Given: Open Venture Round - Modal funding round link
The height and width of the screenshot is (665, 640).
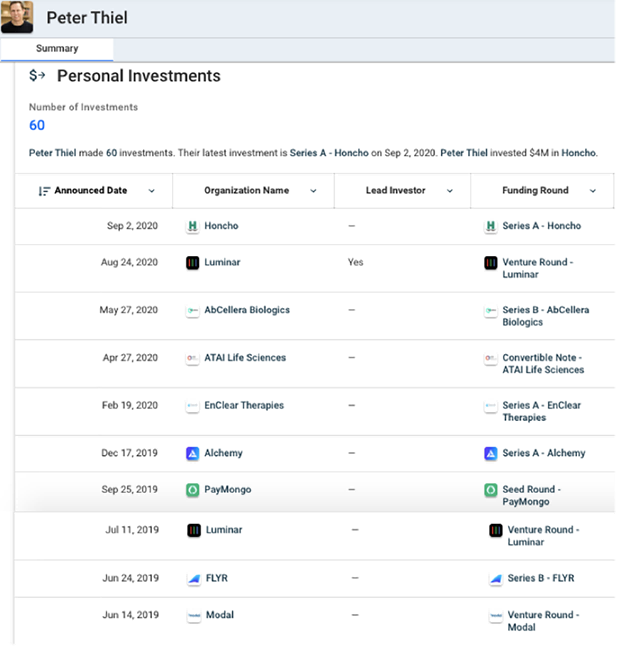Looking at the screenshot, I should tap(543, 621).
